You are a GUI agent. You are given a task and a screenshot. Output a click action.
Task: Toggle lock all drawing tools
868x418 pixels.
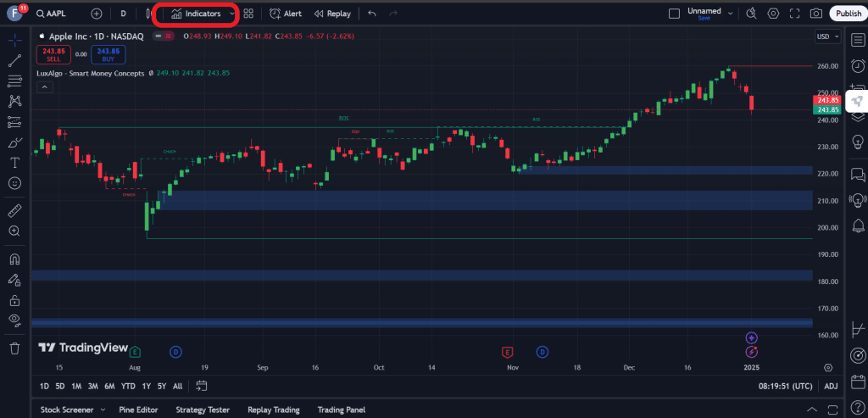(x=15, y=300)
